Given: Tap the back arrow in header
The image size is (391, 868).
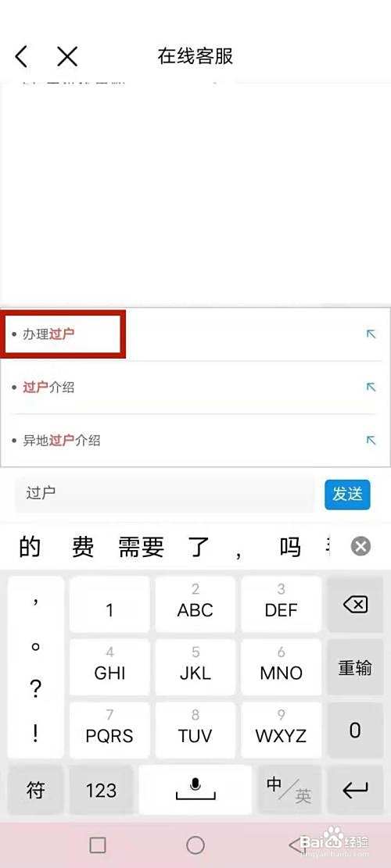Looking at the screenshot, I should pos(21,56).
